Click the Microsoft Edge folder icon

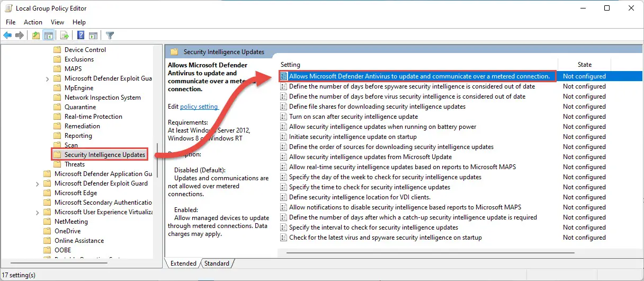click(x=48, y=193)
